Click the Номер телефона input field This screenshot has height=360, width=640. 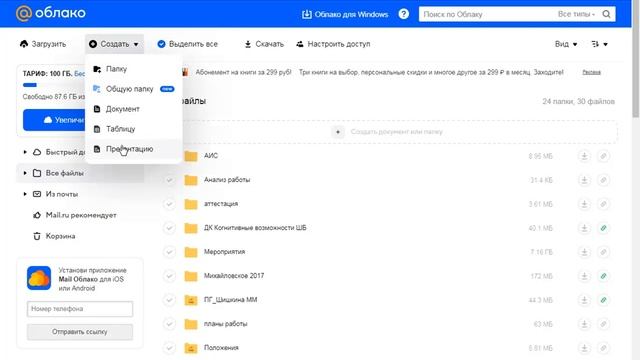coord(80,309)
